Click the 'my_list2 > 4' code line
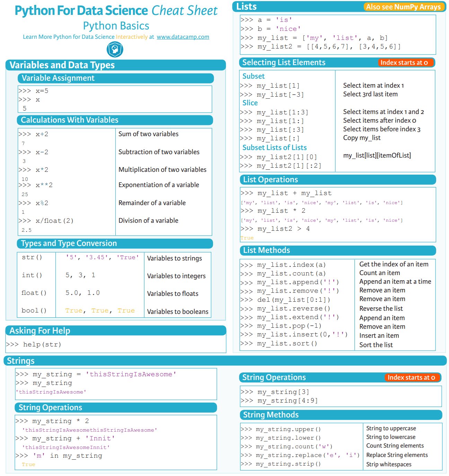The image size is (449, 476). click(275, 229)
